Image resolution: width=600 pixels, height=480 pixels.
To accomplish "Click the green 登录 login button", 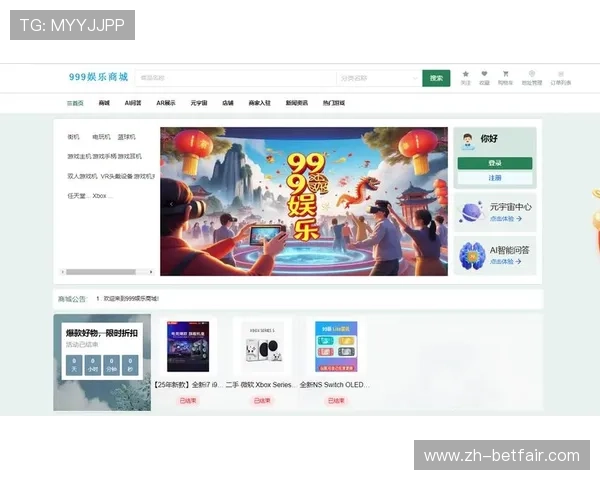I will point(495,163).
